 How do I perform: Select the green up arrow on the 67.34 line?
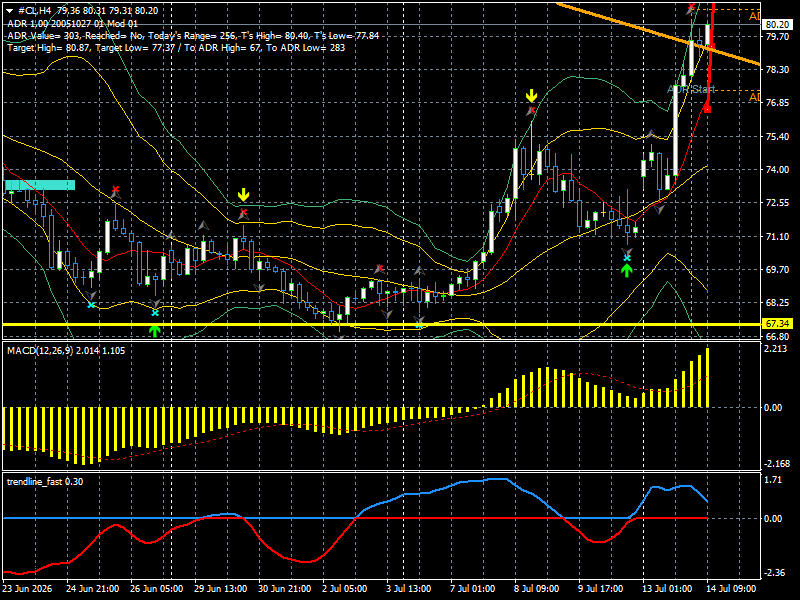155,331
